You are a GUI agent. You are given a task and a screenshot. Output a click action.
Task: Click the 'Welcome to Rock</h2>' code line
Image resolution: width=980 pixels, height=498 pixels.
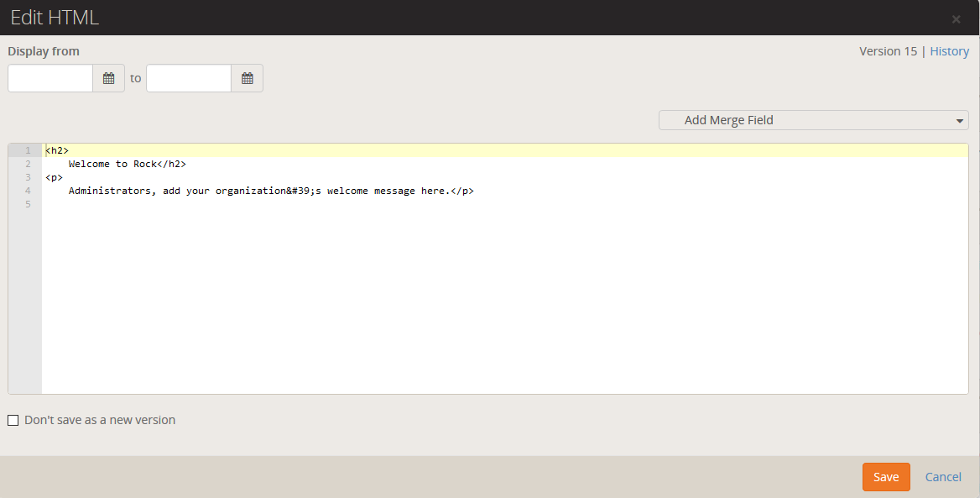pos(128,164)
